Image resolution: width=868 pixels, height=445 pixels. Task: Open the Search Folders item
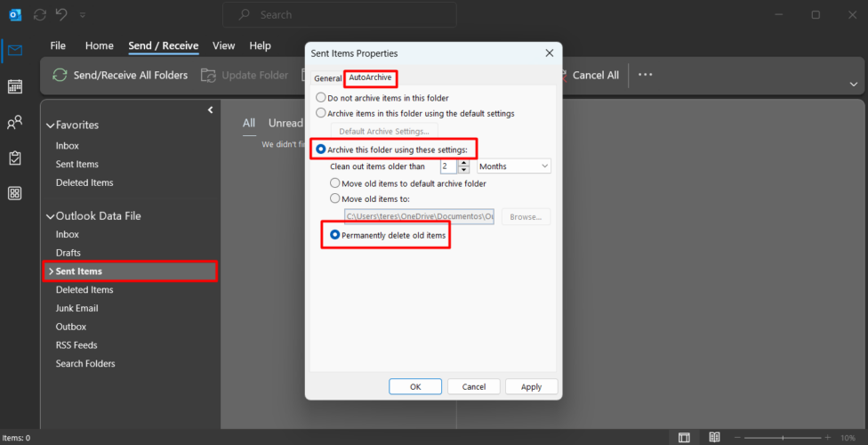tap(85, 363)
